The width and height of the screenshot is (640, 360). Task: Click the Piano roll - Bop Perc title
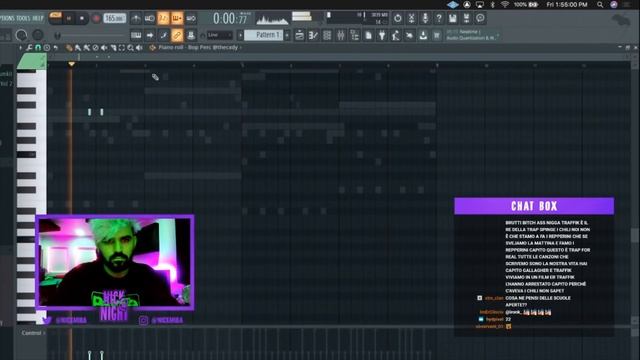[198, 48]
